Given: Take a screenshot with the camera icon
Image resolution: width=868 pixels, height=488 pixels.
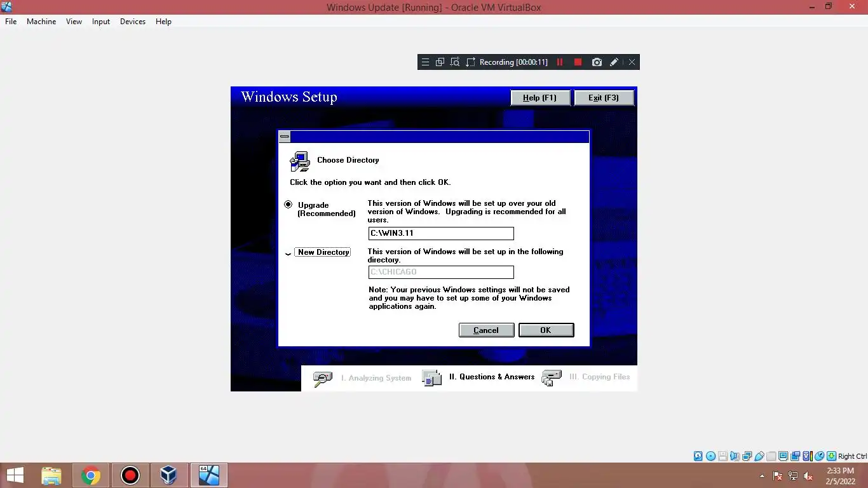Looking at the screenshot, I should 597,62.
